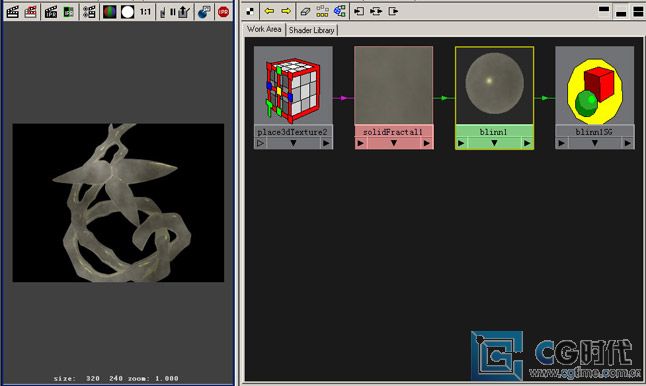Viewport: 646px width, 386px height.
Task: Select the blinn1SG shading group swatch
Action: (595, 85)
